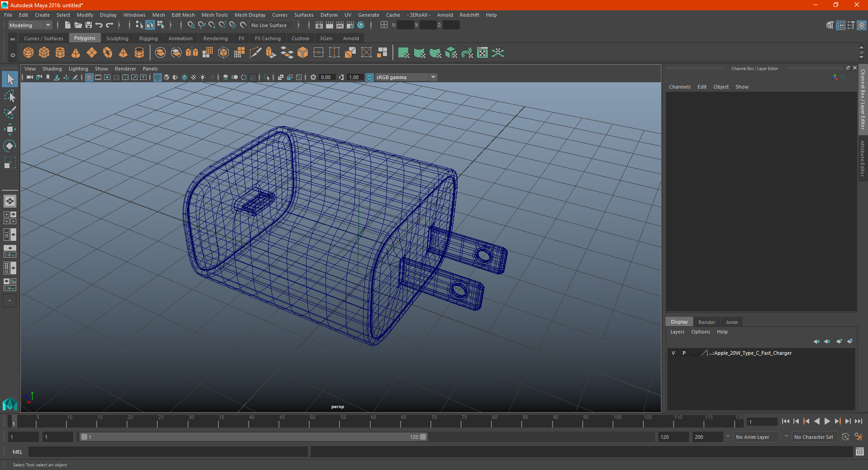This screenshot has width=868, height=470.
Task: Toggle snap to points
Action: (212, 25)
